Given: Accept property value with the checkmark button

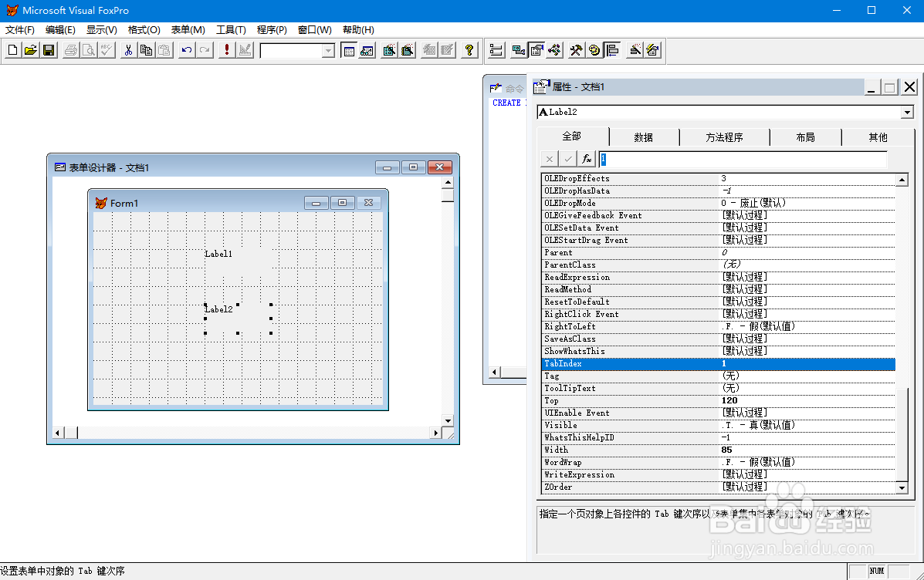Looking at the screenshot, I should 568,159.
